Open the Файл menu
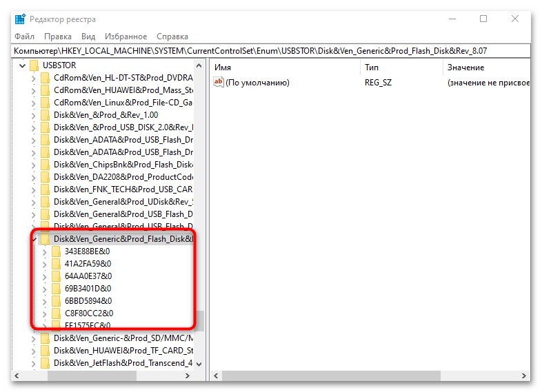The width and height of the screenshot is (542, 392). pos(25,37)
